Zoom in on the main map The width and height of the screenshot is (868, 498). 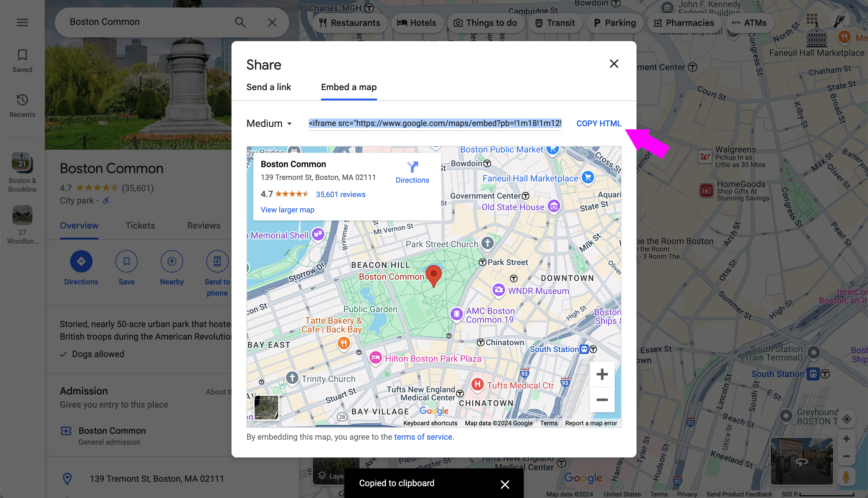(847, 439)
